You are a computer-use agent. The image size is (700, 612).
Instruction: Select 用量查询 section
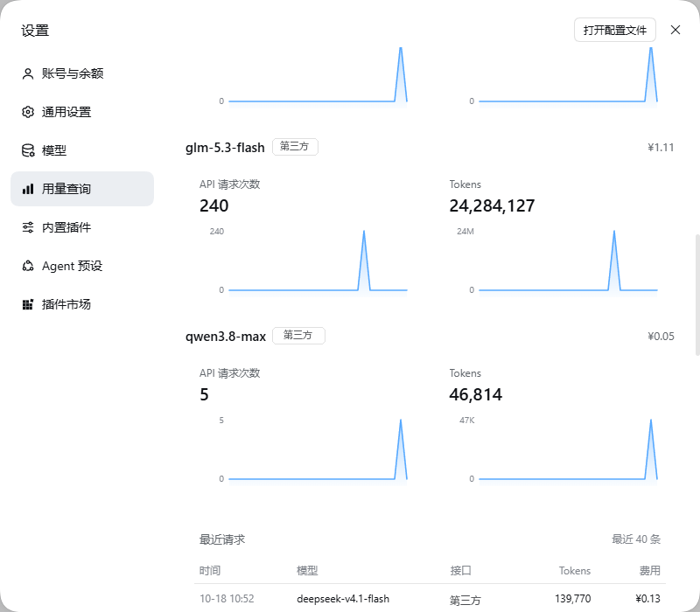click(82, 189)
